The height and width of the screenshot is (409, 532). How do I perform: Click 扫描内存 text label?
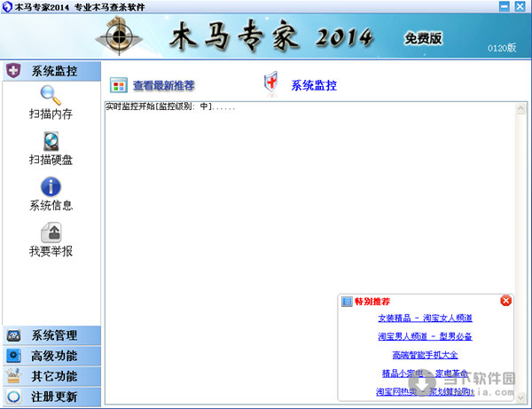[51, 114]
